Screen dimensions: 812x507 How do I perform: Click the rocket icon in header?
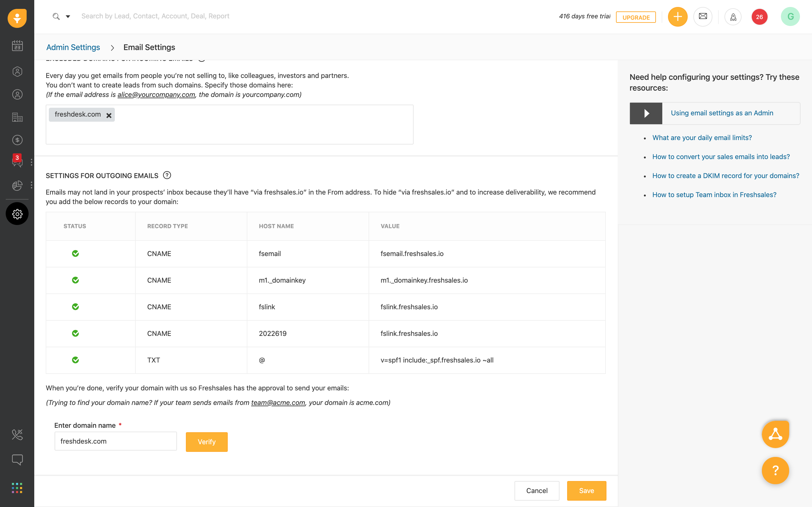(x=733, y=17)
